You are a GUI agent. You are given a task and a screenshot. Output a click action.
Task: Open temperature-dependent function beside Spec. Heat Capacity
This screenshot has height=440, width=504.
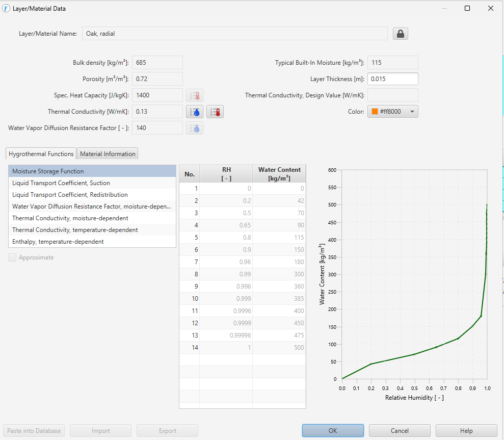coord(195,95)
